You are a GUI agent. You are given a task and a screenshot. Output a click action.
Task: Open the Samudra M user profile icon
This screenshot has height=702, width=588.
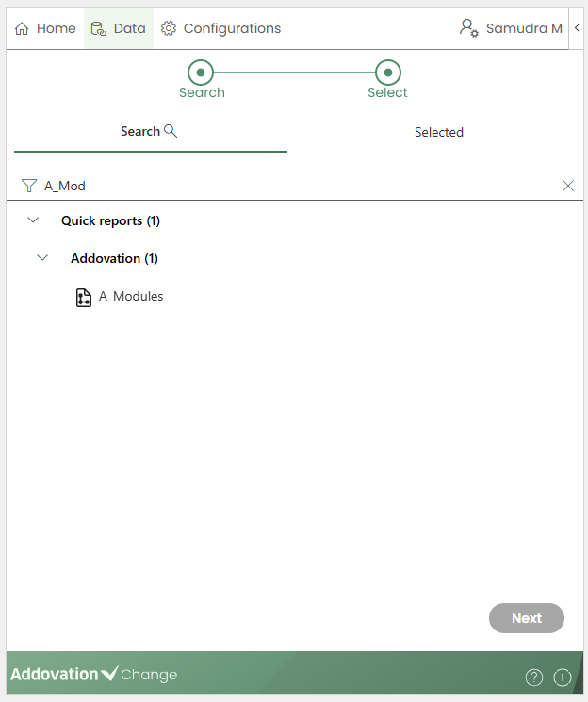(468, 28)
